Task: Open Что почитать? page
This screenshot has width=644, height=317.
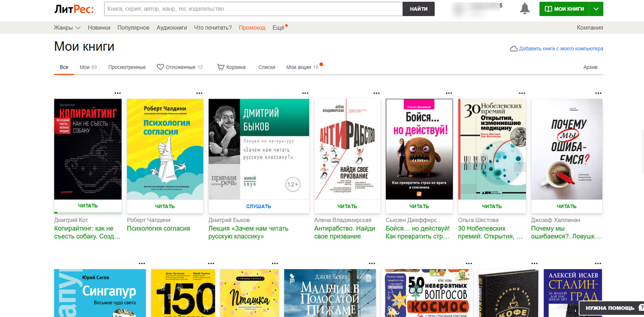Action: 213,27
